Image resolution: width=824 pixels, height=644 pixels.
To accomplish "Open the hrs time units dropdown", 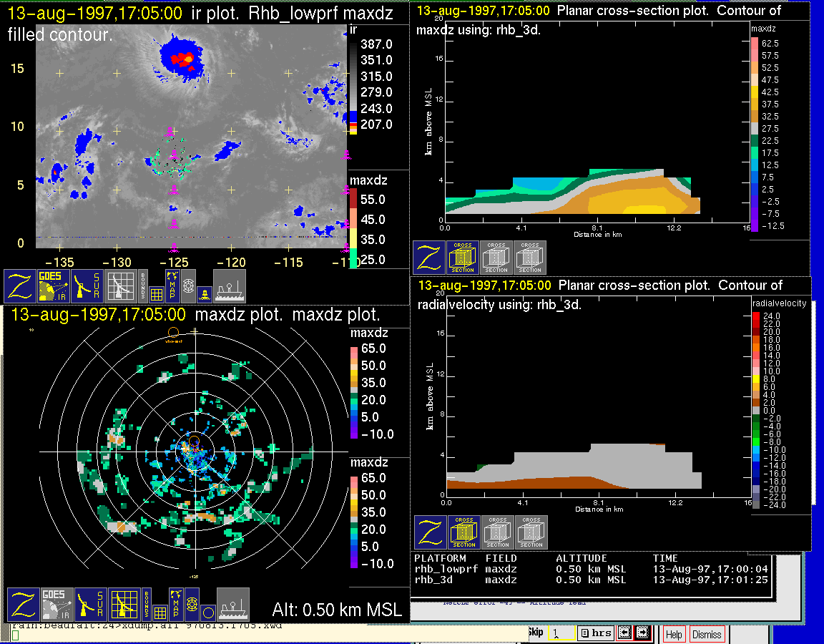I will coord(595,633).
